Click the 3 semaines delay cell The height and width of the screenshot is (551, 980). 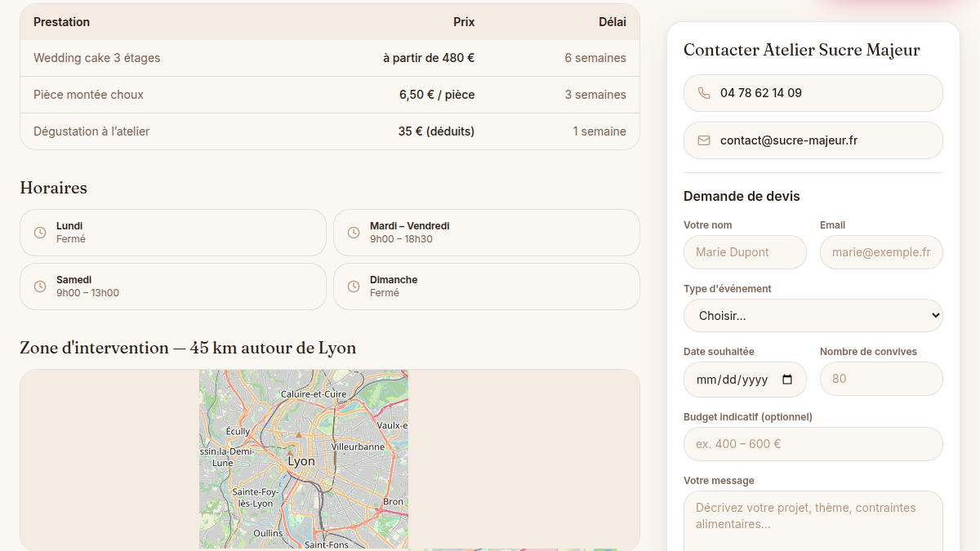[595, 95]
